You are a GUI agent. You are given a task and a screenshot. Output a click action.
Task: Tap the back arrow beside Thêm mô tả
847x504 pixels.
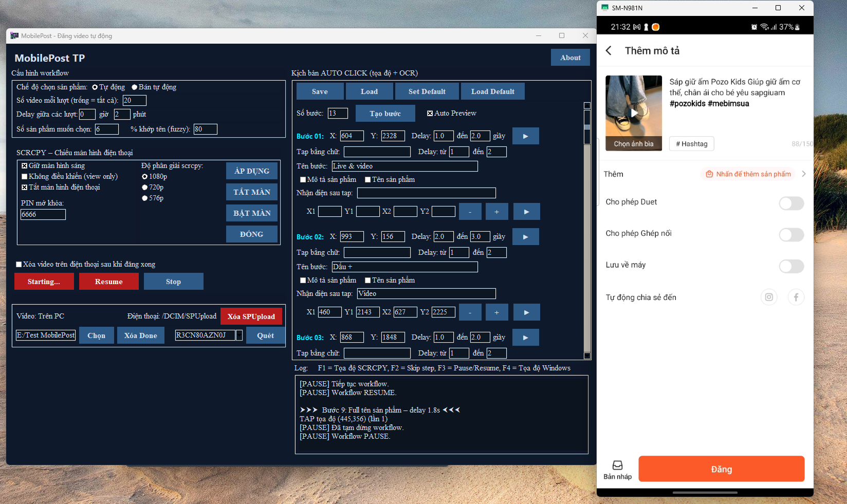coord(609,50)
